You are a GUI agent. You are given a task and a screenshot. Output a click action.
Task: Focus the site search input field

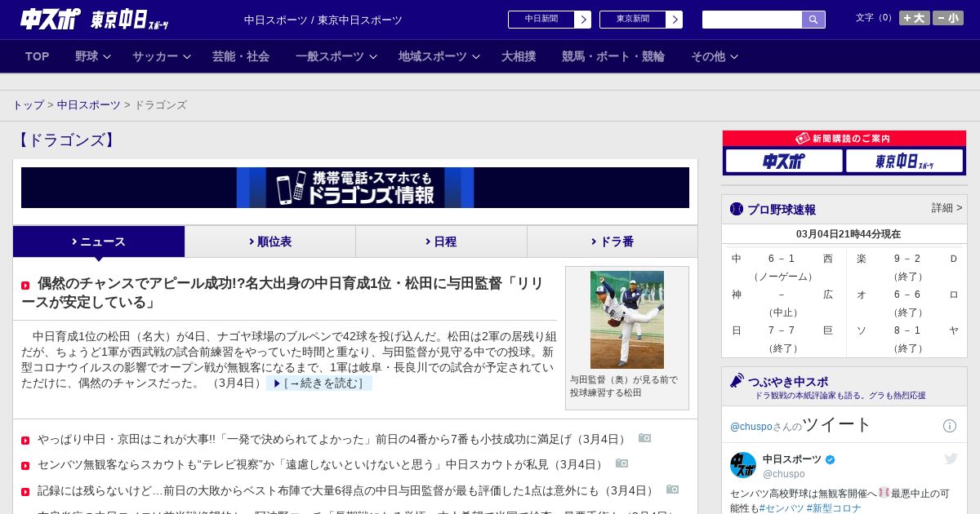[x=752, y=20]
